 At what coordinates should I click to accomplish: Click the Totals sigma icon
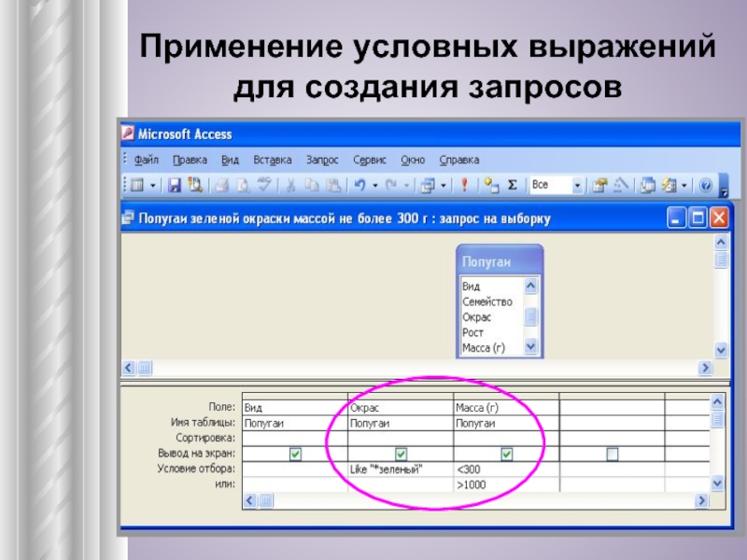pyautogui.click(x=511, y=186)
